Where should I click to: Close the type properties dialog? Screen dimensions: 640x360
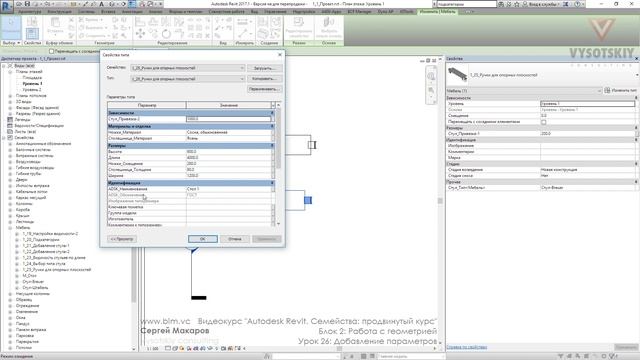click(x=280, y=55)
